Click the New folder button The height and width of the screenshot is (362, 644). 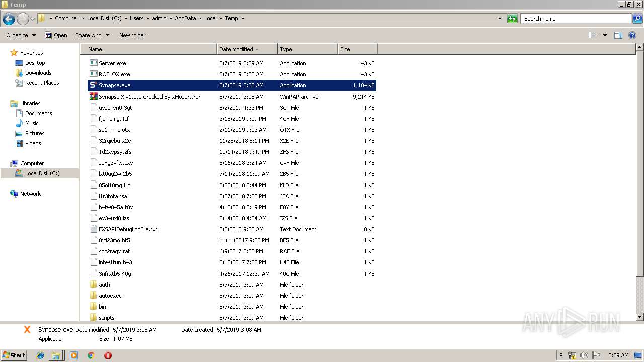(x=132, y=35)
